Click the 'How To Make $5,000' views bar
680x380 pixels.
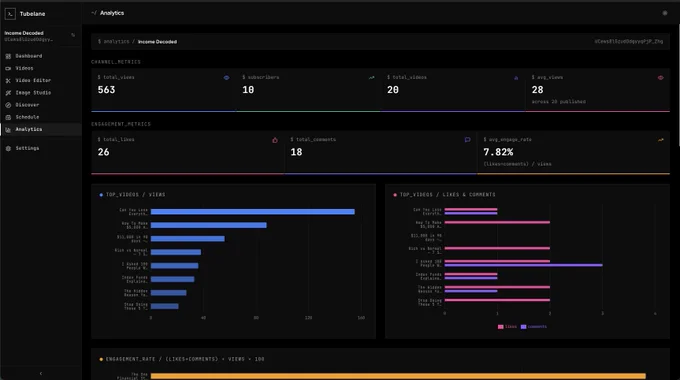pos(209,225)
